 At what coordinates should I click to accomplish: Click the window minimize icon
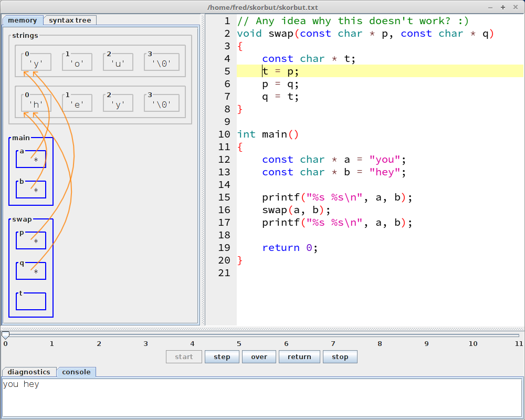pos(490,7)
